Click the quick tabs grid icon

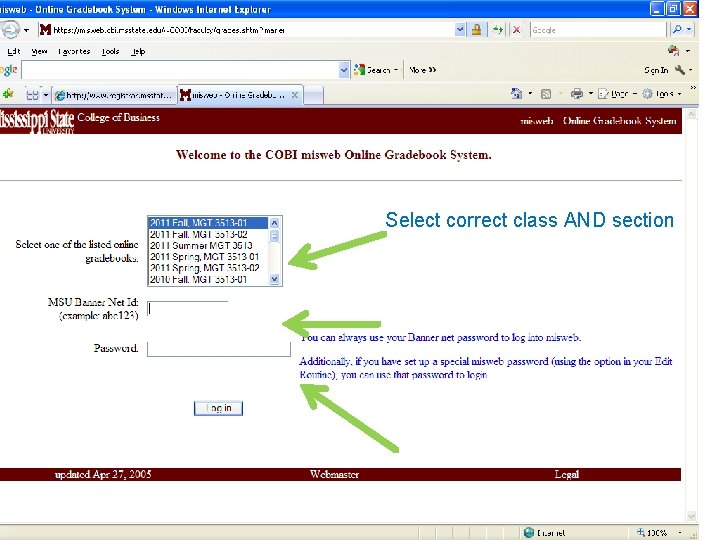point(32,95)
